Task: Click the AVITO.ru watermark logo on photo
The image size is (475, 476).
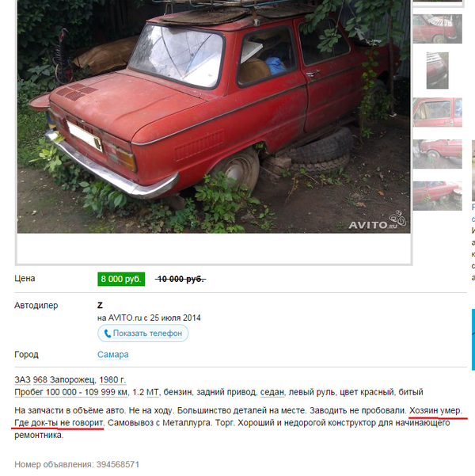Action: [x=378, y=220]
